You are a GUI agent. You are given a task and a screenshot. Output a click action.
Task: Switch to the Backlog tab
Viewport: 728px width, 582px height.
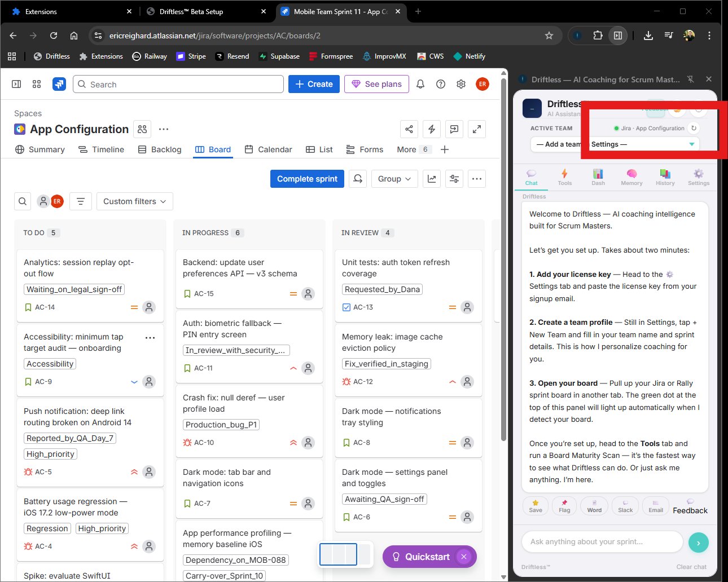(160, 149)
